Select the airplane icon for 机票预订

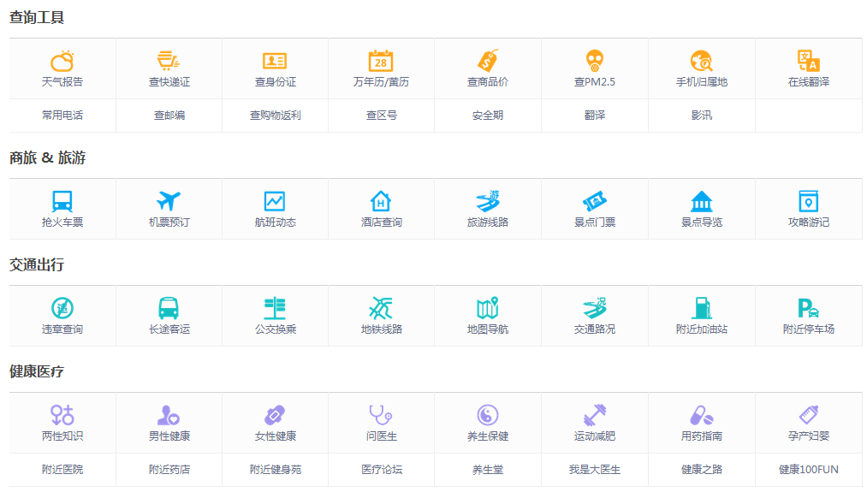169,201
